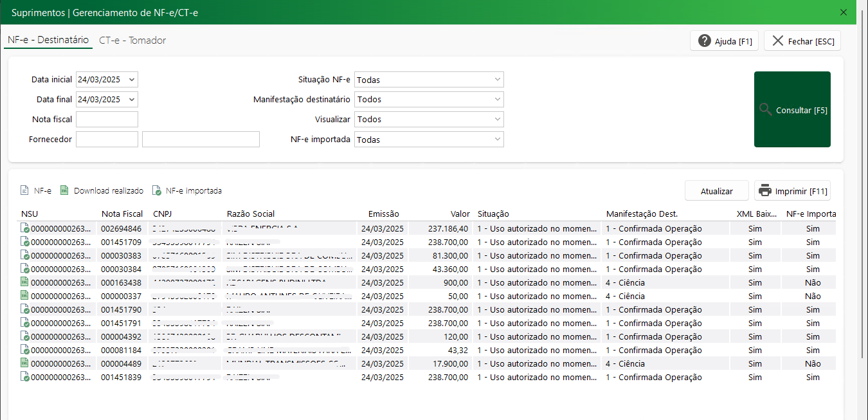Image resolution: width=868 pixels, height=420 pixels.
Task: Click the Ajuda [F1] button
Action: (x=725, y=41)
